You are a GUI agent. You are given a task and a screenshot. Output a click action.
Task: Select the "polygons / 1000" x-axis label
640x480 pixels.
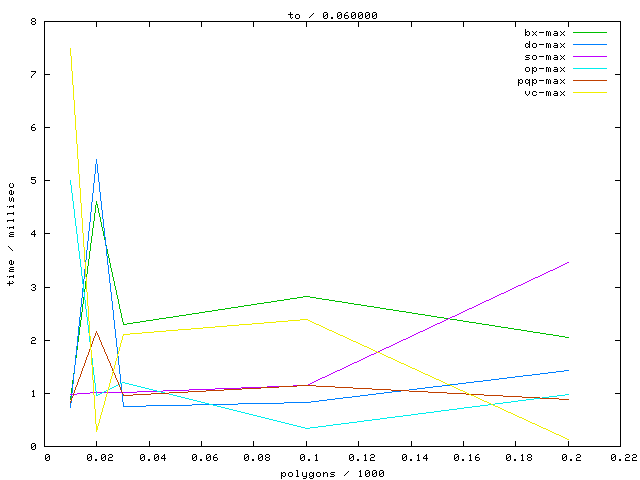point(334,473)
